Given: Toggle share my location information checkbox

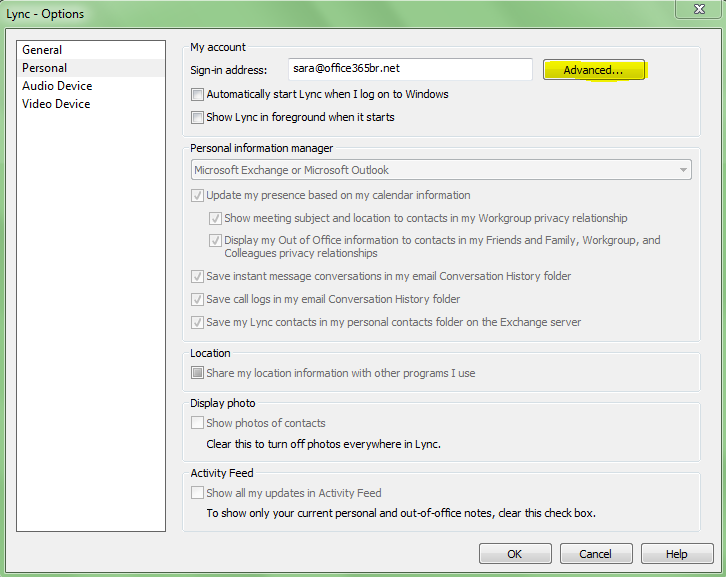Looking at the screenshot, I should tap(197, 374).
